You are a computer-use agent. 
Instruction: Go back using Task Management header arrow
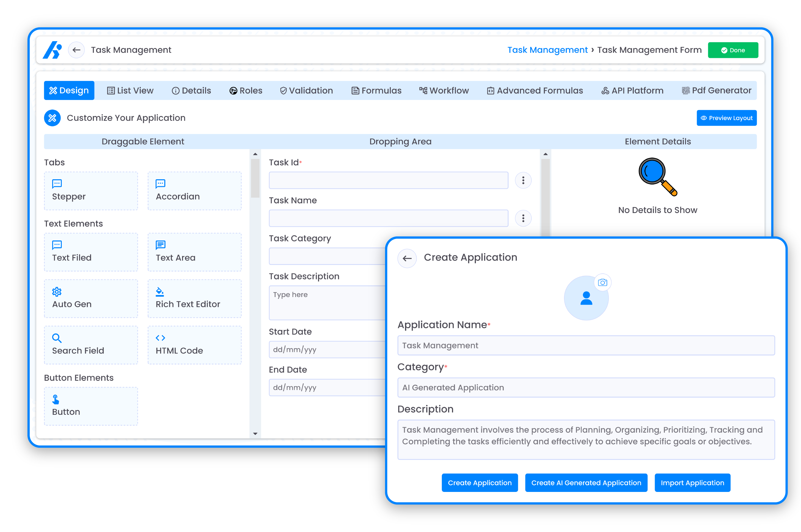[76, 50]
